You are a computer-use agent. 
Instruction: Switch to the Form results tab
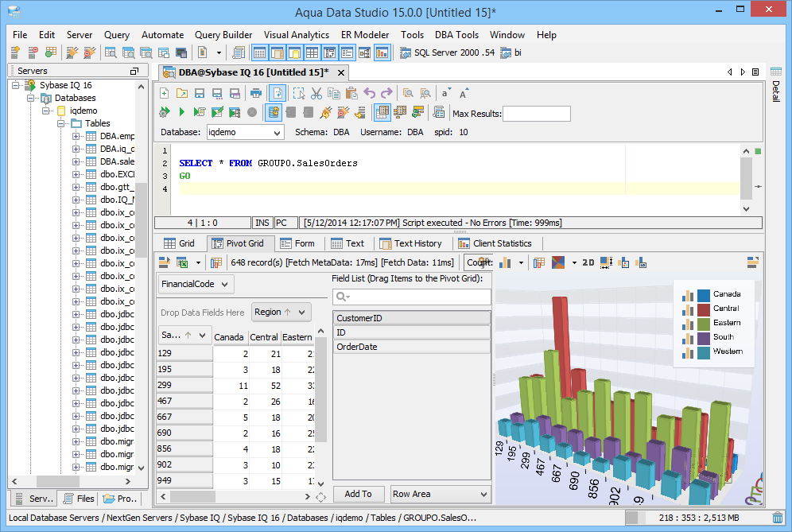pos(297,243)
